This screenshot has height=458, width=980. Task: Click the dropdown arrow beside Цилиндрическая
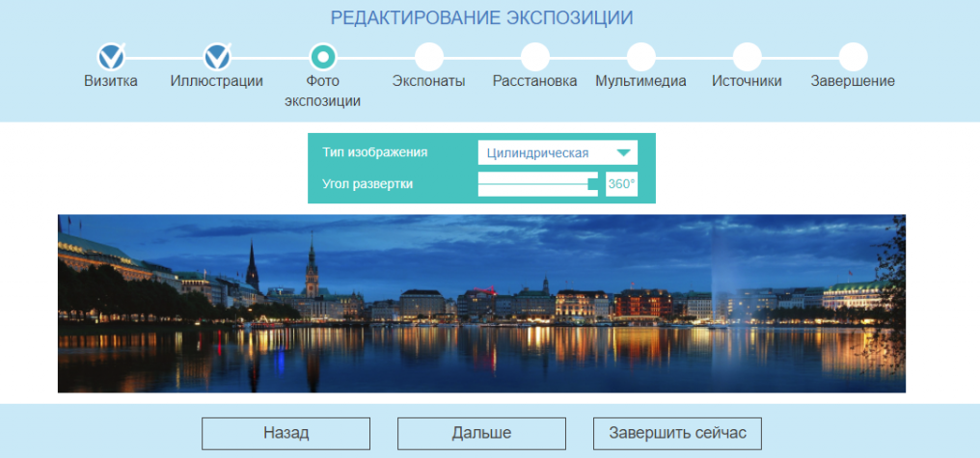tap(624, 153)
